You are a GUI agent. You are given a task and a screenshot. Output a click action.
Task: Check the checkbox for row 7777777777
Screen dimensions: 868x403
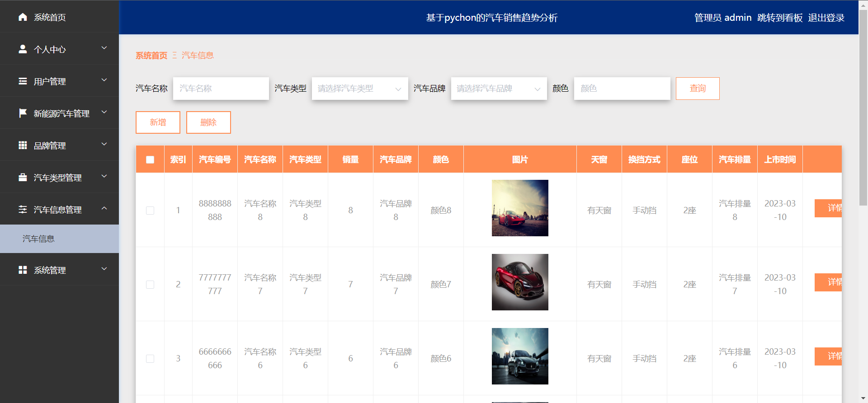(150, 285)
